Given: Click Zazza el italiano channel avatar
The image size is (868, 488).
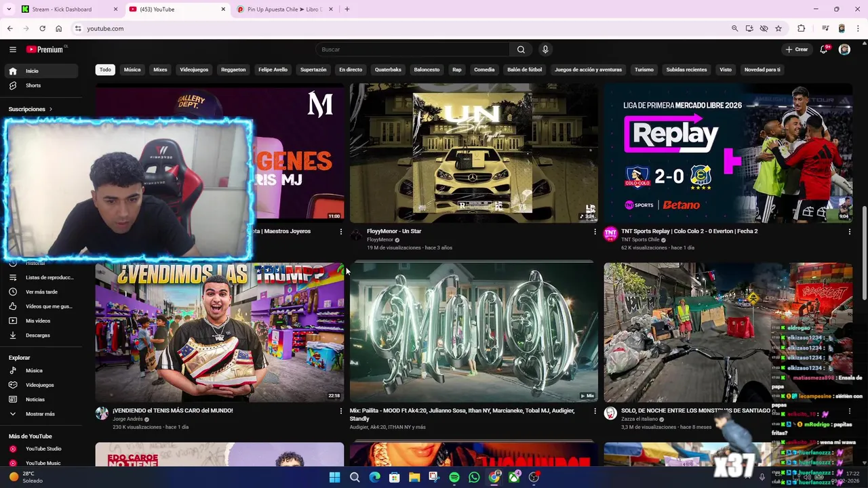Looking at the screenshot, I should (x=610, y=413).
